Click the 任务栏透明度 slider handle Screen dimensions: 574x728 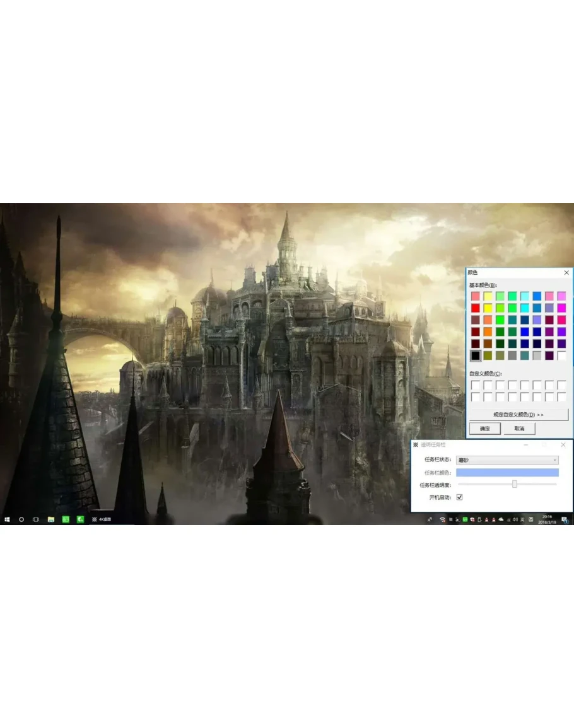click(515, 484)
